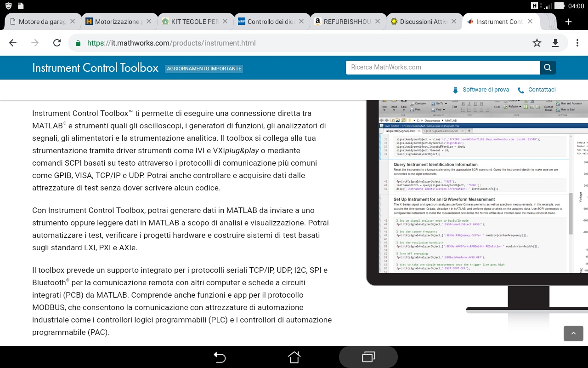Click the Amazon favicon on REFURBISHHOUSE tab
Screen dimensions: 588x368
[317, 22]
